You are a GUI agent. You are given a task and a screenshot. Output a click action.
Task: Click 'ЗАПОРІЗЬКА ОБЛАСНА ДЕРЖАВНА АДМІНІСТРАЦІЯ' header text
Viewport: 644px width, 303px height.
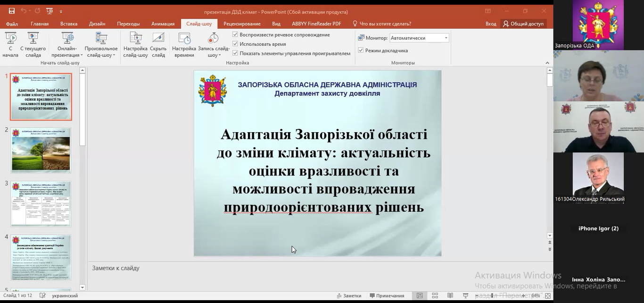click(x=327, y=85)
